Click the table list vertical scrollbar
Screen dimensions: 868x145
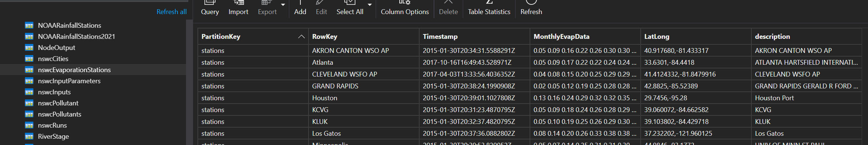[189, 82]
